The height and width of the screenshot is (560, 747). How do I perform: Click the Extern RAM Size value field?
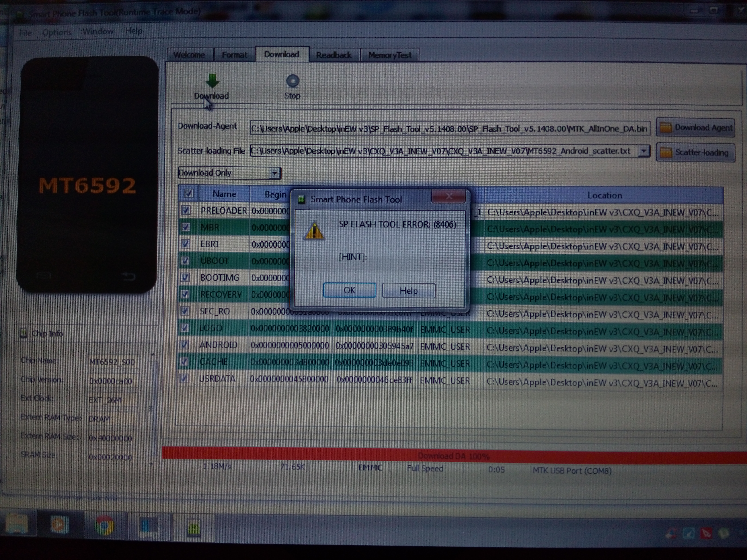(x=112, y=438)
